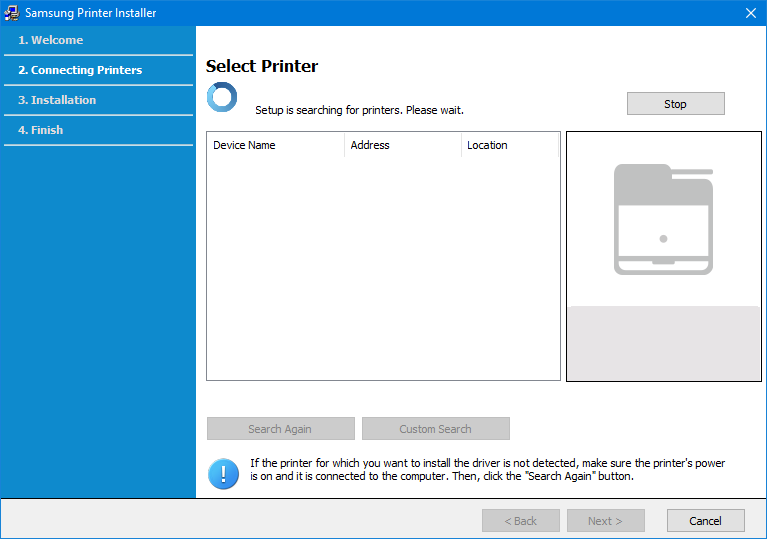Screen dimensions: 767x539
Task: Close the Samsung Printer Installer window
Action: (751, 13)
